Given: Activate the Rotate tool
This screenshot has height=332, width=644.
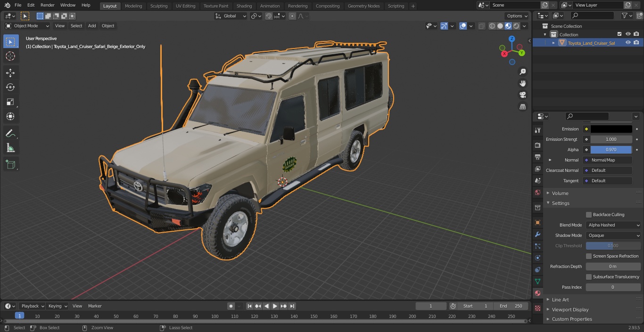Looking at the screenshot, I should (x=10, y=87).
